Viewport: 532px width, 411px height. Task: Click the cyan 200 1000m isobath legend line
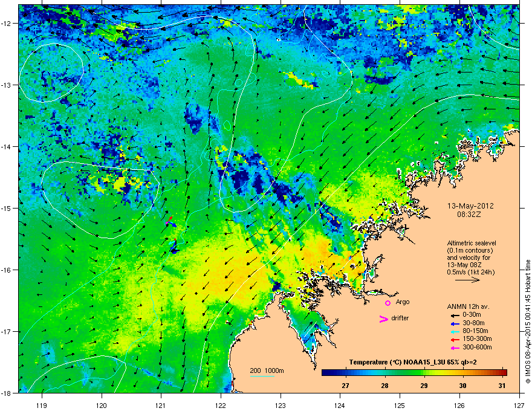262,376
